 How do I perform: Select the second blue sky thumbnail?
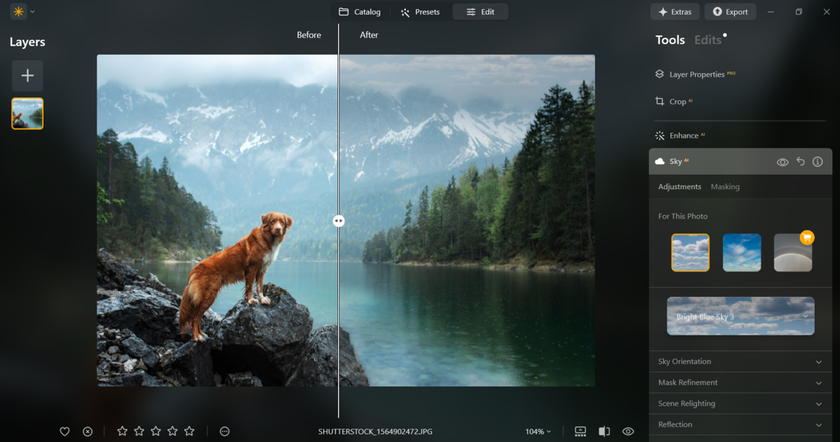742,253
